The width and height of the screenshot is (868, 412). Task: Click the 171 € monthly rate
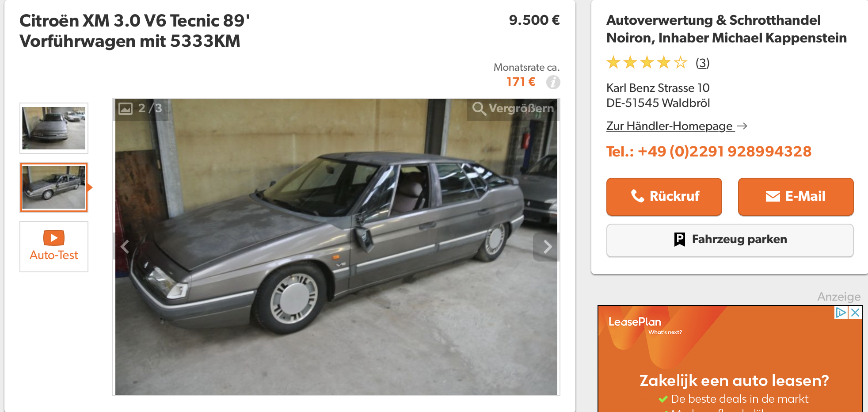point(521,82)
